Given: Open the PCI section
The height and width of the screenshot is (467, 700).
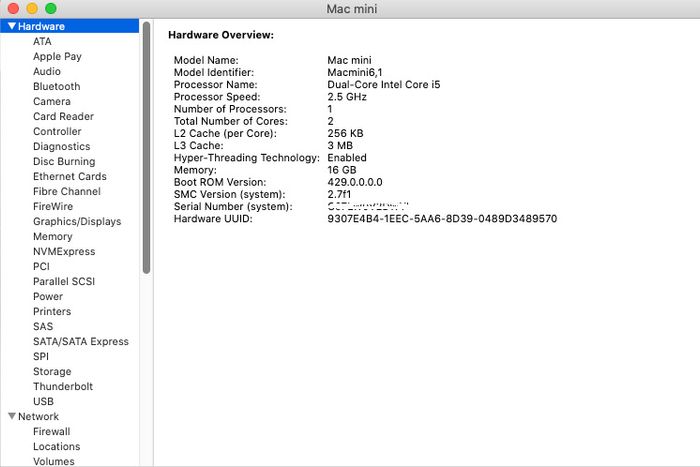Looking at the screenshot, I should [42, 267].
